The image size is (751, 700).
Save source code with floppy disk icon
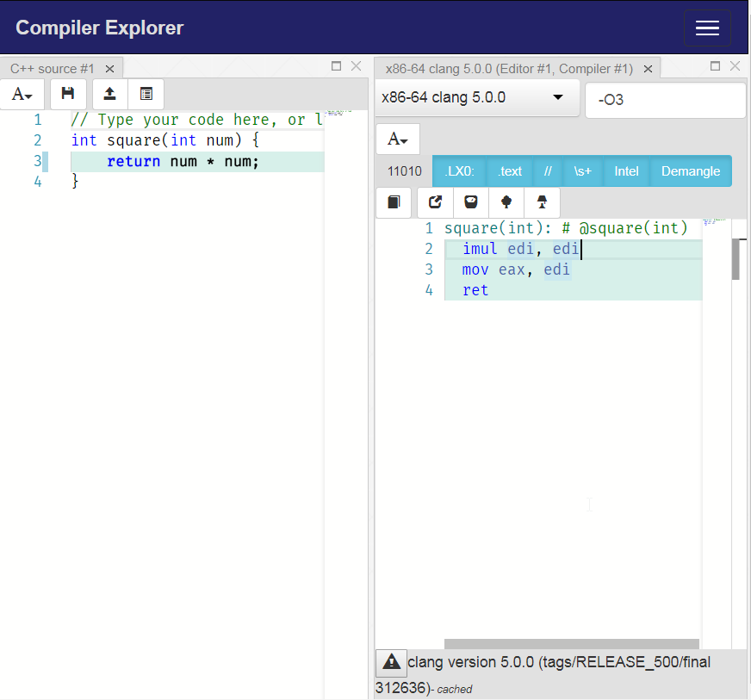(68, 94)
